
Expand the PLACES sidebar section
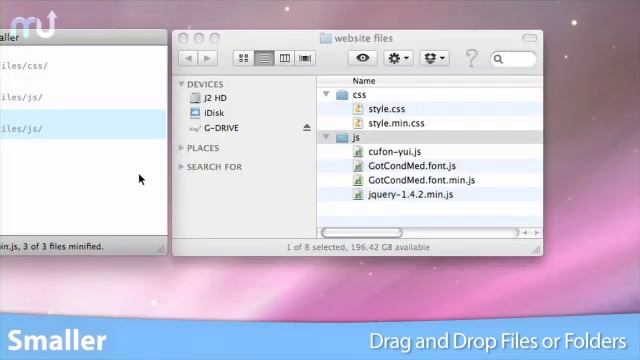181,148
